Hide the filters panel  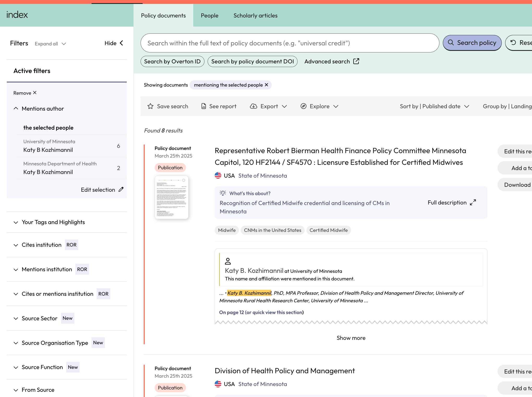[114, 43]
